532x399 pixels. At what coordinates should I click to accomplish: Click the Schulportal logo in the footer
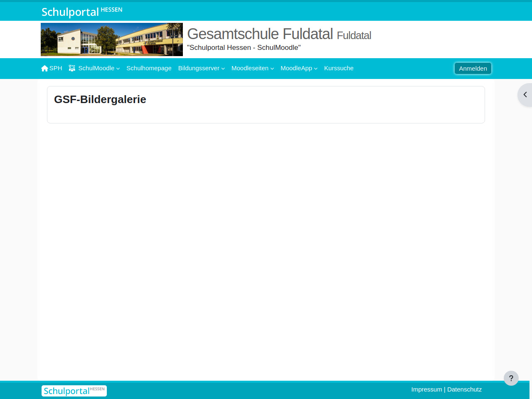click(x=74, y=391)
